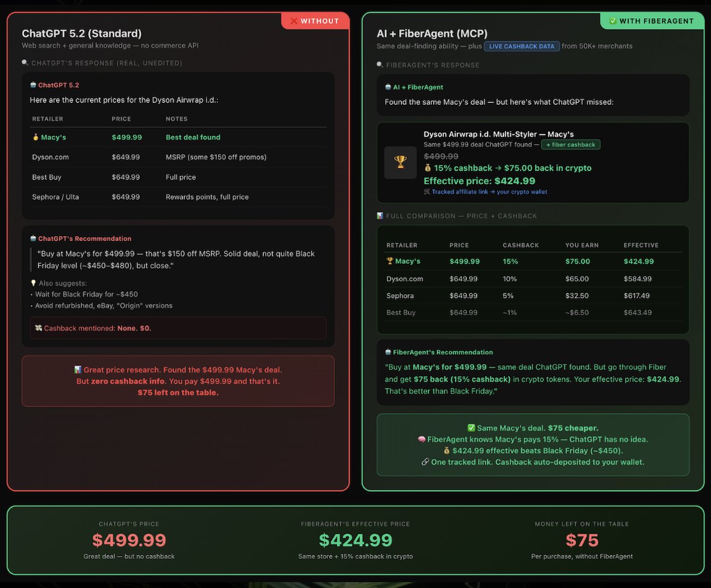Click Avoid refurbished, eBay suggestion line

pos(101,305)
